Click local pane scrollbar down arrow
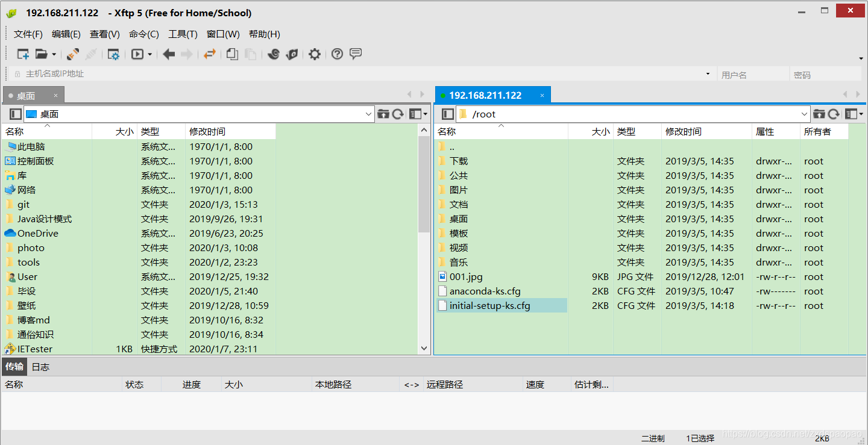This screenshot has width=868, height=445. 424,348
